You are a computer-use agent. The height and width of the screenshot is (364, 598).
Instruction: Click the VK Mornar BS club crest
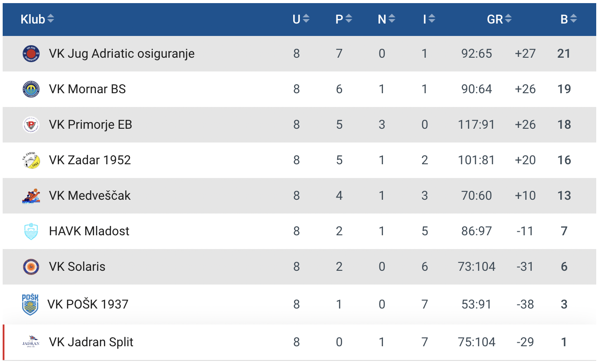click(31, 89)
